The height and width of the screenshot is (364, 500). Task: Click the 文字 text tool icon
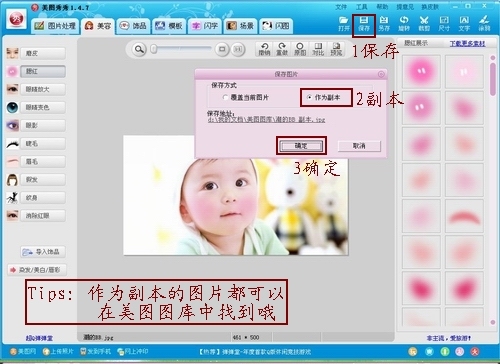coord(464,24)
